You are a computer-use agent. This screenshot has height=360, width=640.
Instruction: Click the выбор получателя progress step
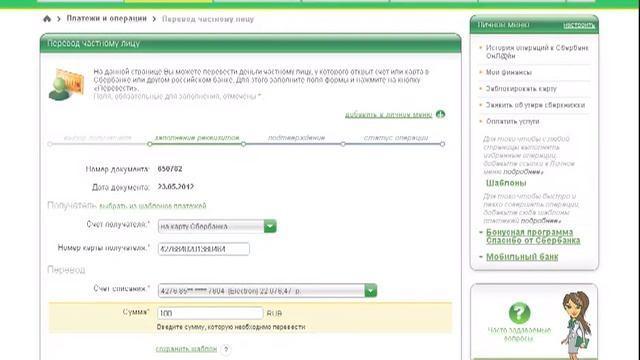tap(98, 138)
